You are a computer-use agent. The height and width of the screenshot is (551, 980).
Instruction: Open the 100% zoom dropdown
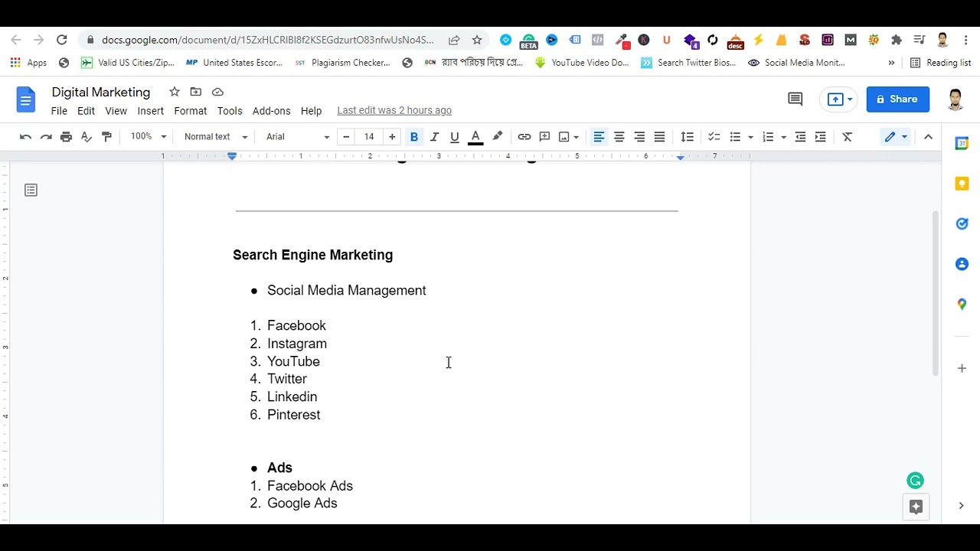tap(148, 137)
